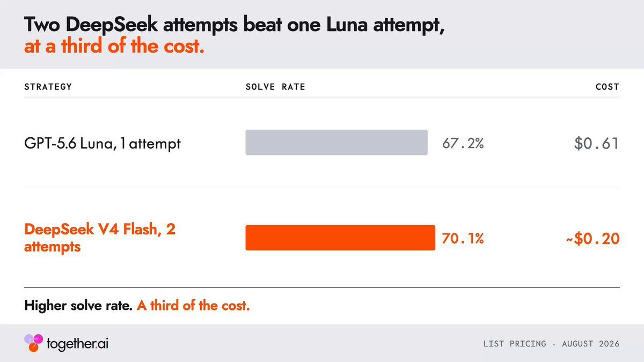Click the together.ai logo icon
The height and width of the screenshot is (362, 644).
click(32, 343)
